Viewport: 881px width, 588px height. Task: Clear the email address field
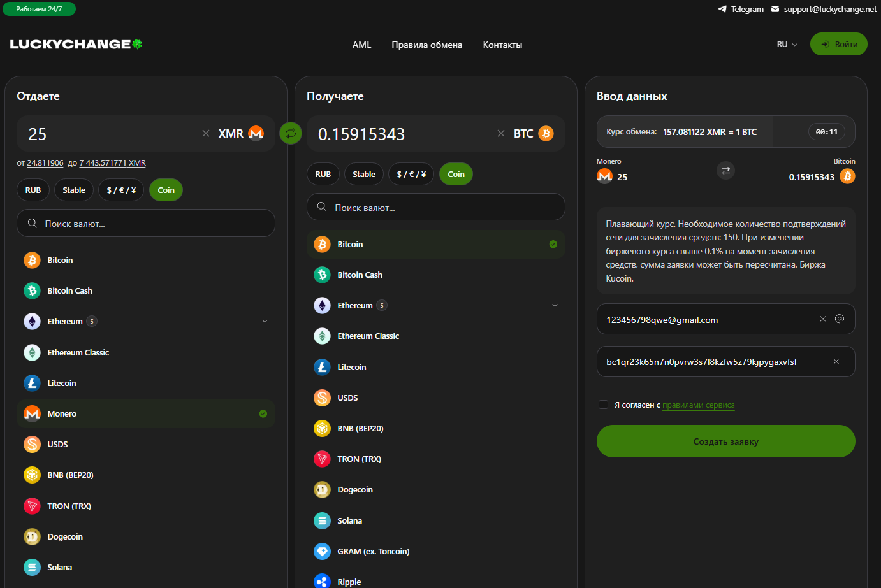click(x=822, y=319)
